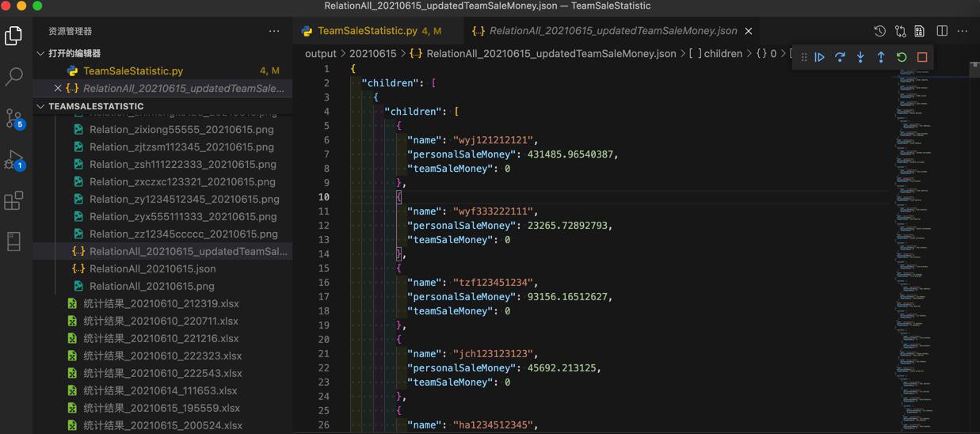This screenshot has height=434, width=980.
Task: Open the Search view in activity bar
Action: [13, 77]
